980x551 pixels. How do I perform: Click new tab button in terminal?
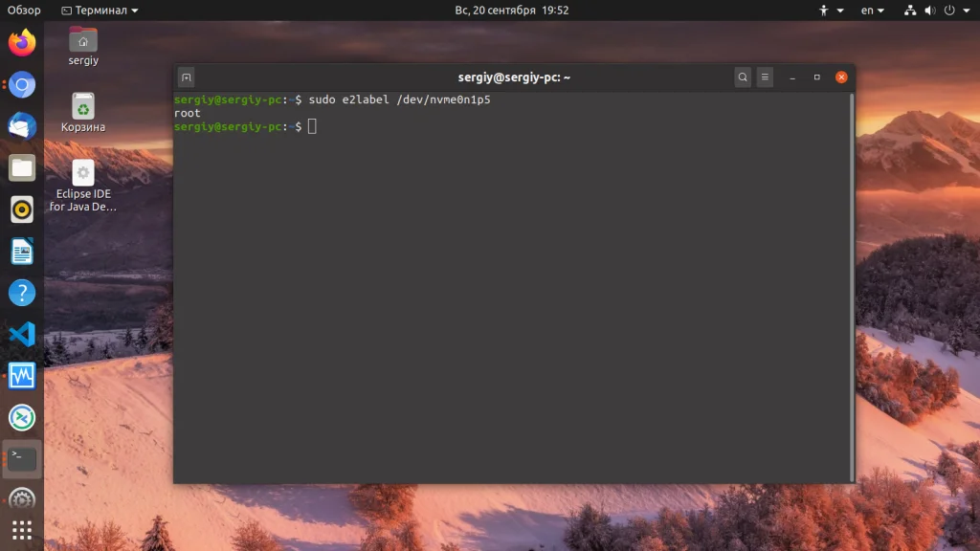point(187,77)
